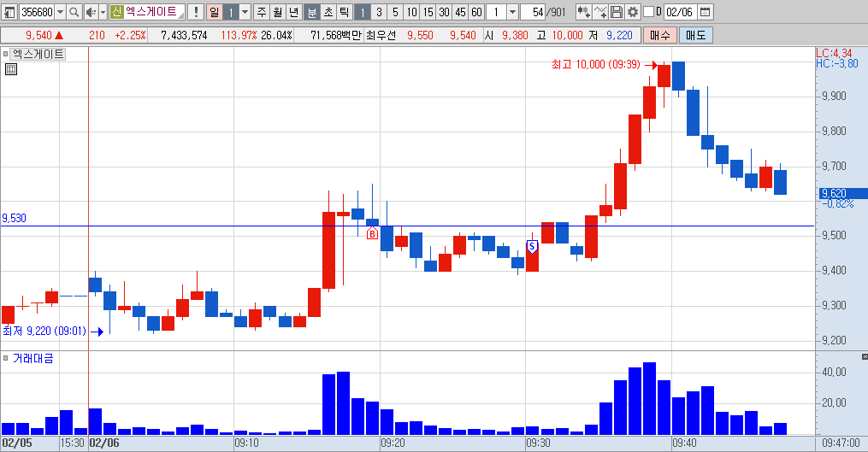Click the 02/06 date axis label
This screenshot has width=868, height=452.
(x=104, y=443)
